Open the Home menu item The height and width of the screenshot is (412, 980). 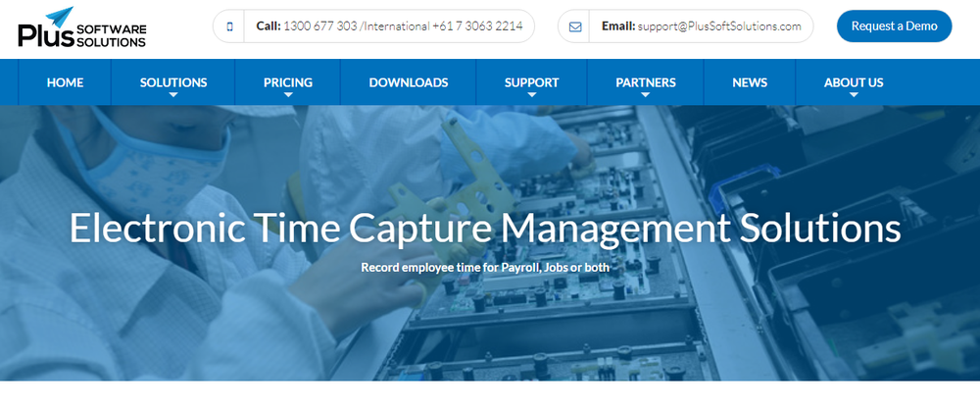coord(65,82)
